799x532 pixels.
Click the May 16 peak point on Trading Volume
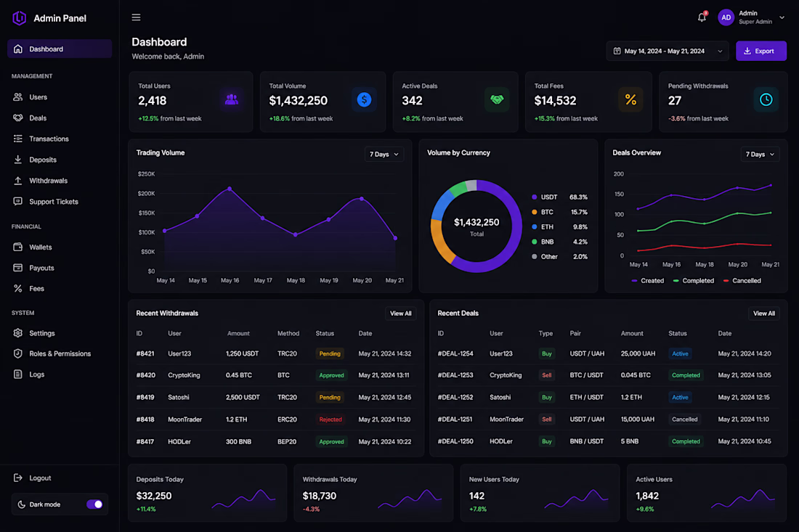(230, 189)
